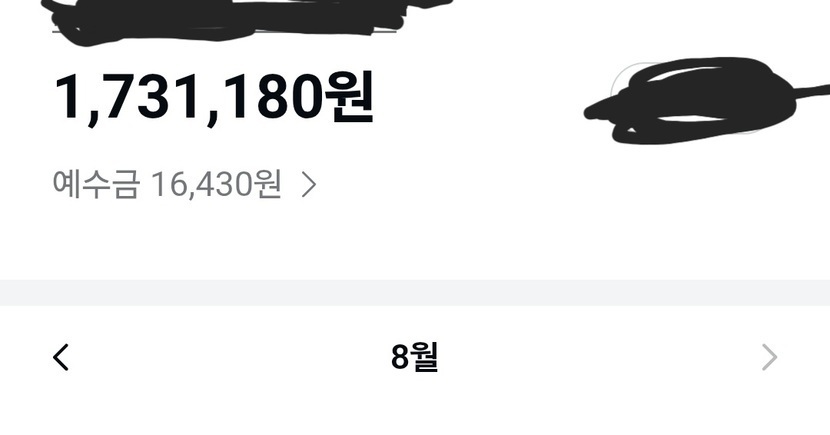Open the 예수금 16,430원 row
This screenshot has width=830, height=435.
(185, 185)
